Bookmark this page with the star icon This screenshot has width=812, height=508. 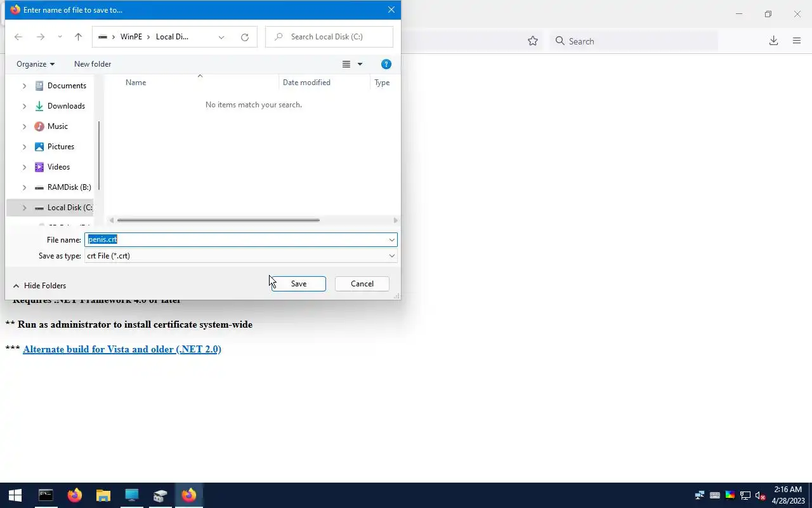533,41
